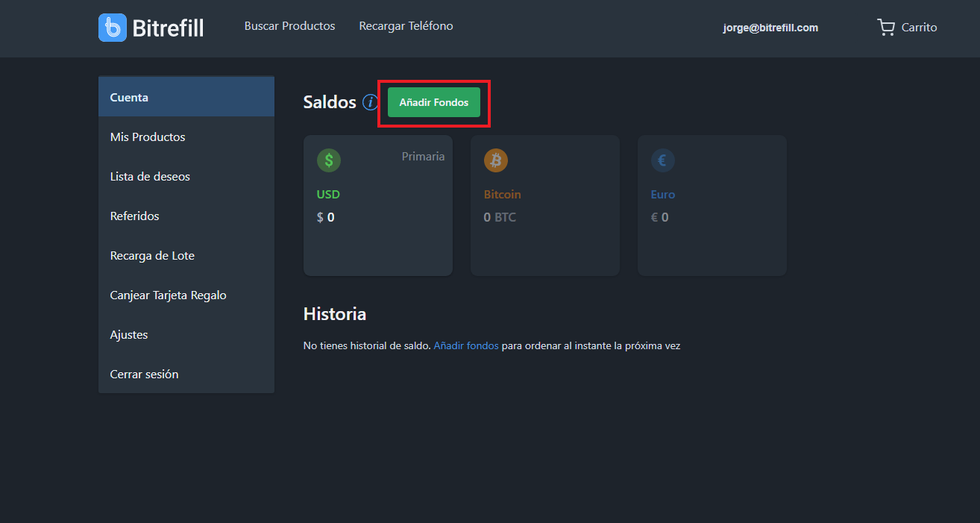Screen dimensions: 980x523
Task: Open Recarga de Lote page
Action: pyautogui.click(x=186, y=255)
